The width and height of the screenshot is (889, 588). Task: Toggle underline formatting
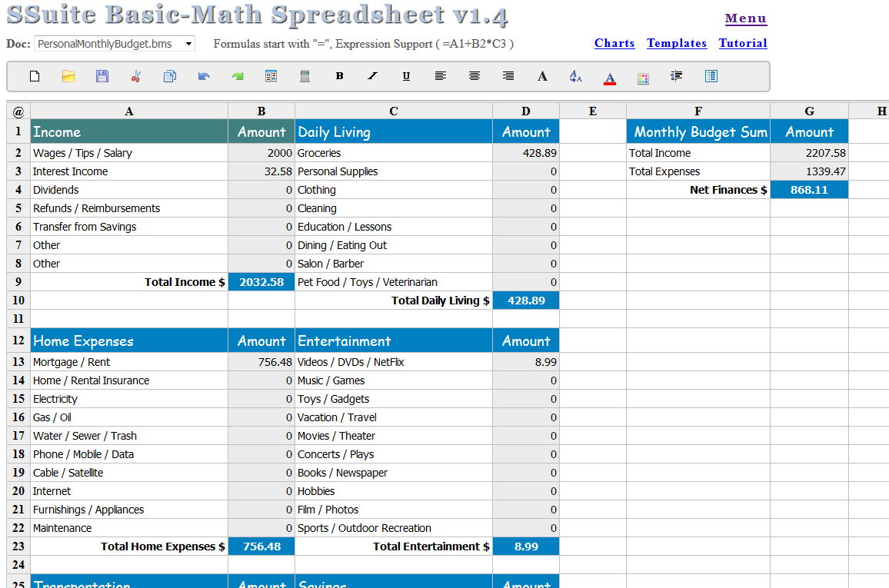(x=407, y=76)
